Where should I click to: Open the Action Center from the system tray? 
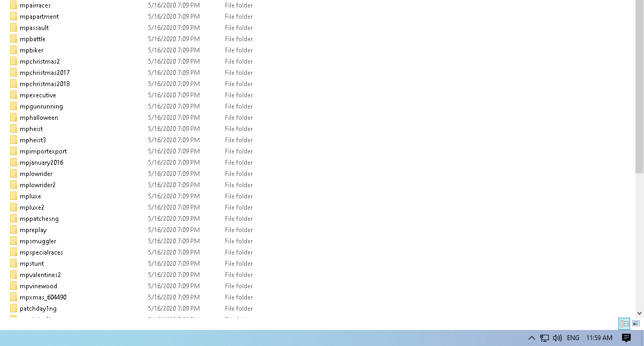626,337
